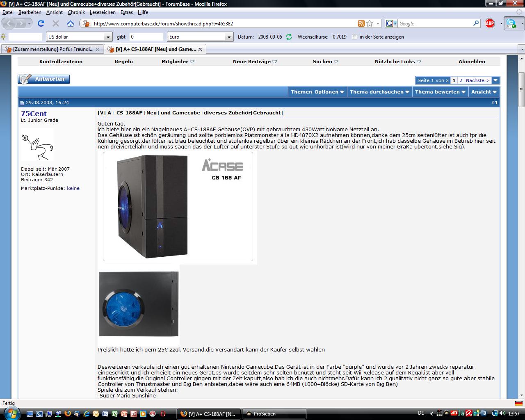Viewport: 525px width, 420px height.
Task: Open the page navigation dropdown arrow
Action: click(x=495, y=80)
